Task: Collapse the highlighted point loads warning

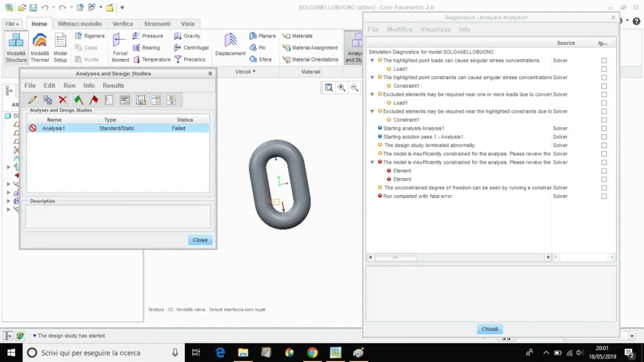Action: pos(372,61)
